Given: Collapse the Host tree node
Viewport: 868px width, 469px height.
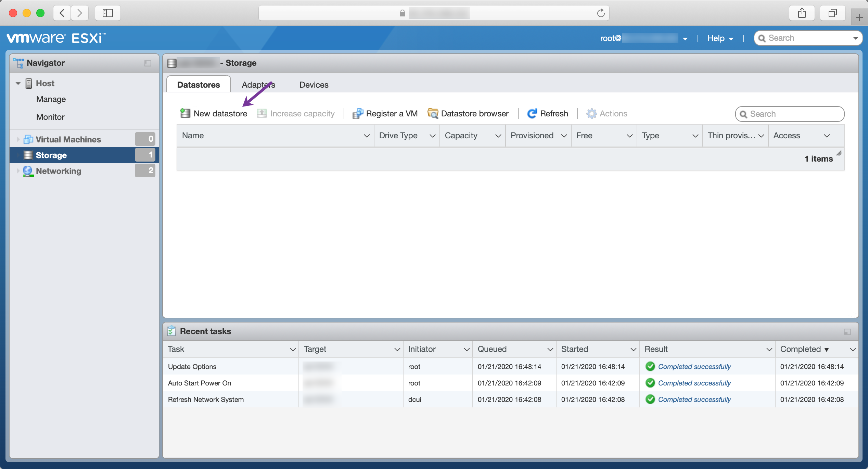Looking at the screenshot, I should pos(18,84).
